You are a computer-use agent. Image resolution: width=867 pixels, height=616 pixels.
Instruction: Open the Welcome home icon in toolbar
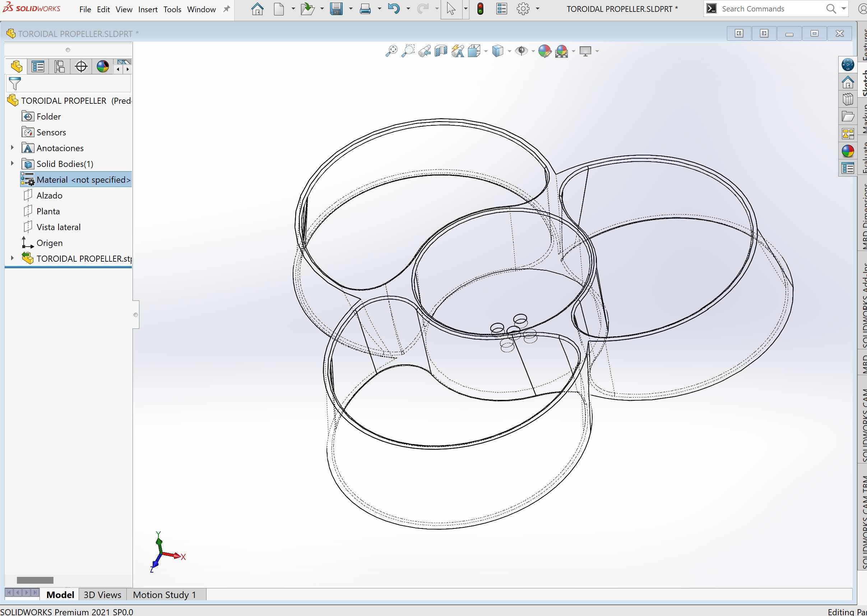[x=257, y=9]
